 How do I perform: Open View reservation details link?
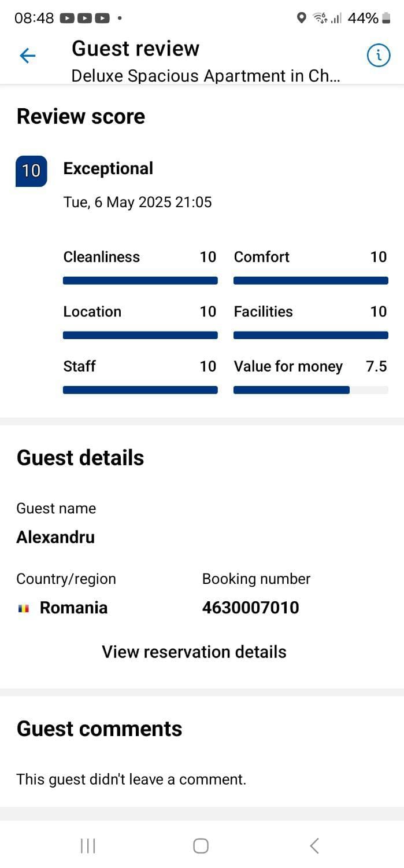[x=194, y=652]
